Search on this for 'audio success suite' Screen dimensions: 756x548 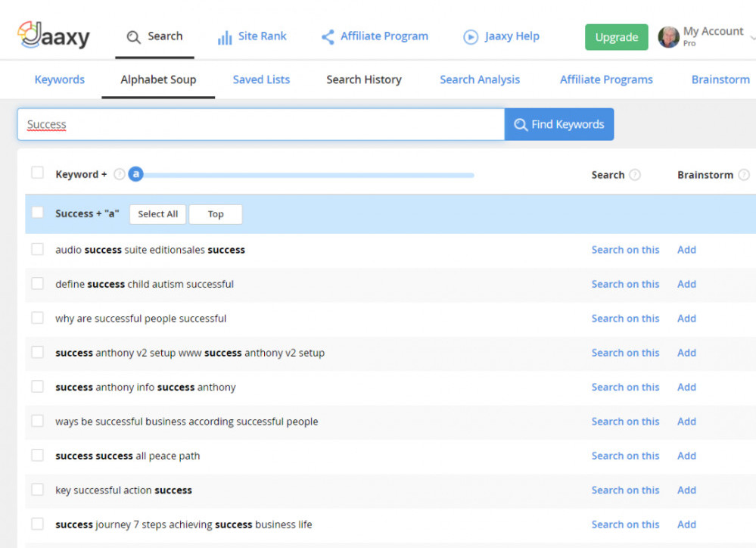pos(625,250)
